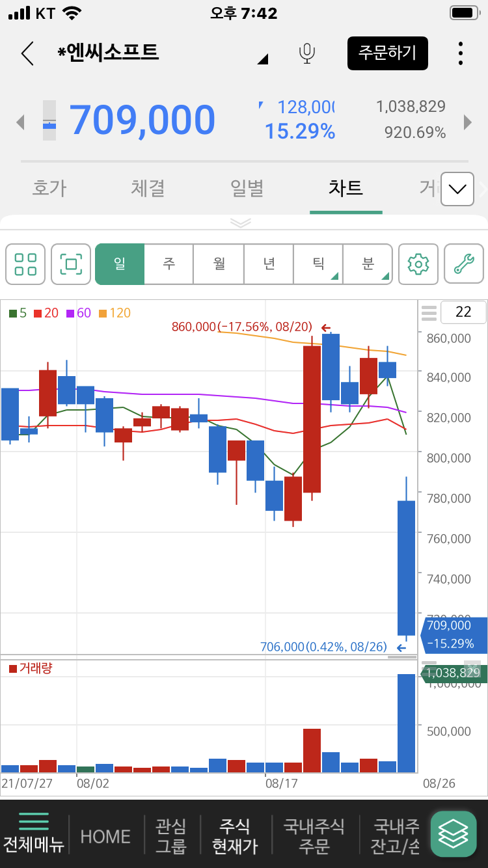This screenshot has height=868, width=488.
Task: Open the four-square chart layout grid icon
Action: (x=25, y=264)
